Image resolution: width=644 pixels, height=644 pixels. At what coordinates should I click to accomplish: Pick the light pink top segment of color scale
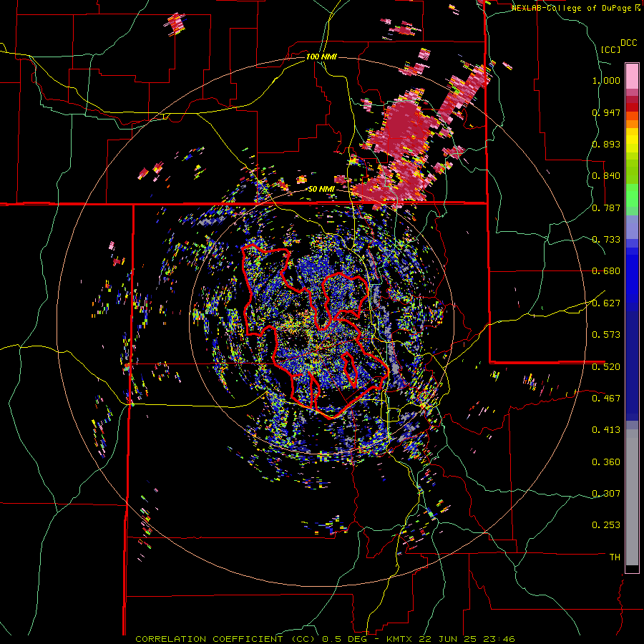click(x=632, y=76)
